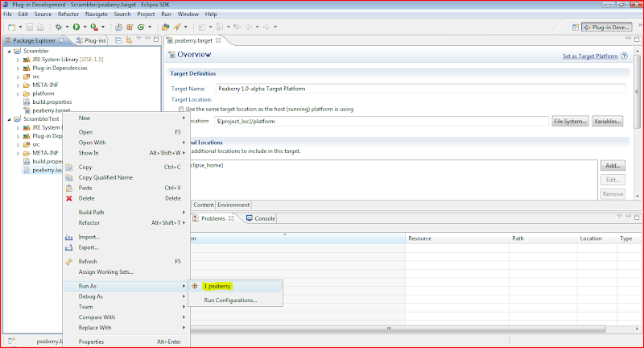
Task: Close the Package Explorer view
Action: pyautogui.click(x=61, y=40)
